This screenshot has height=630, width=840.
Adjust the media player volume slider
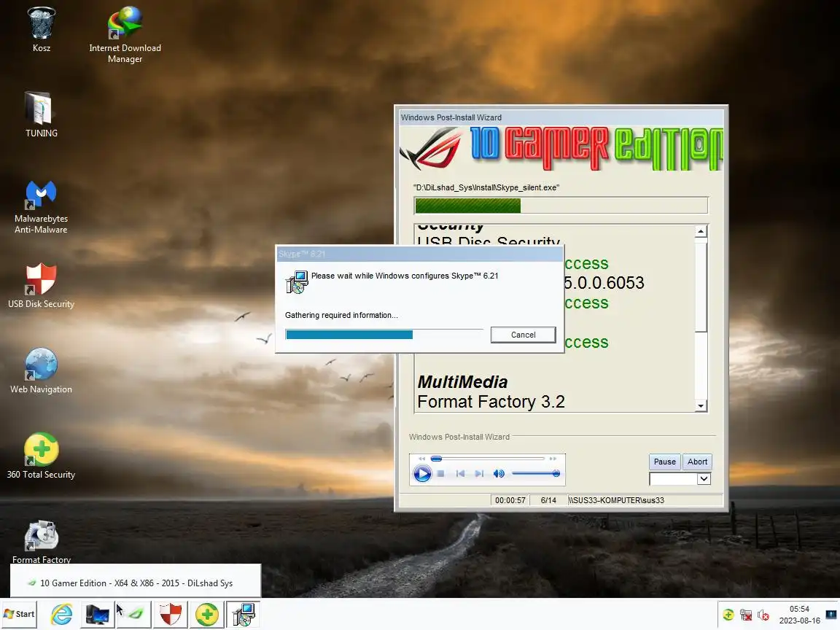[536, 473]
